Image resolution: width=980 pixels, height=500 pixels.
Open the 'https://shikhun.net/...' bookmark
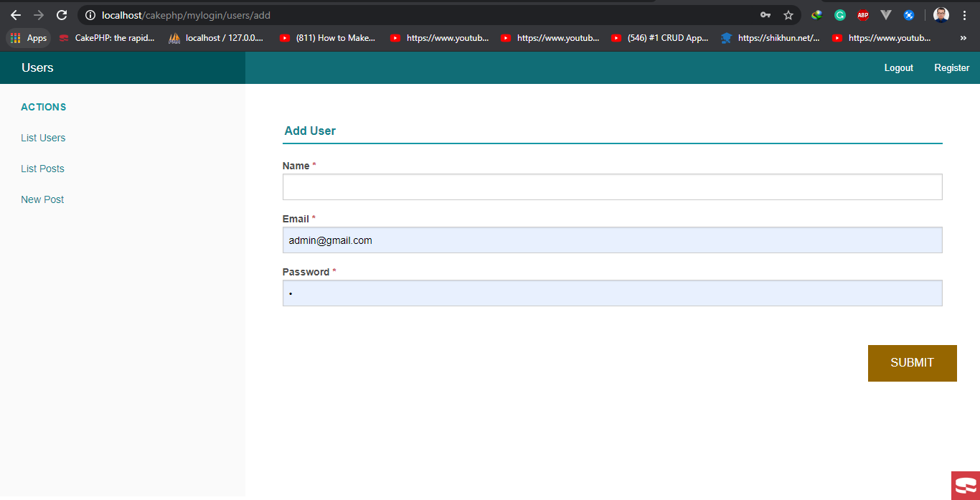coord(771,38)
